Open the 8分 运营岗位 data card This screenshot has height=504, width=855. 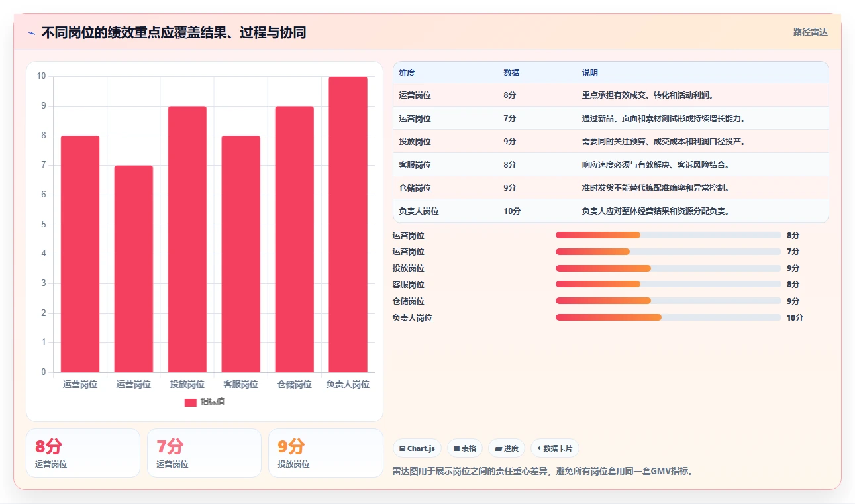tap(83, 453)
